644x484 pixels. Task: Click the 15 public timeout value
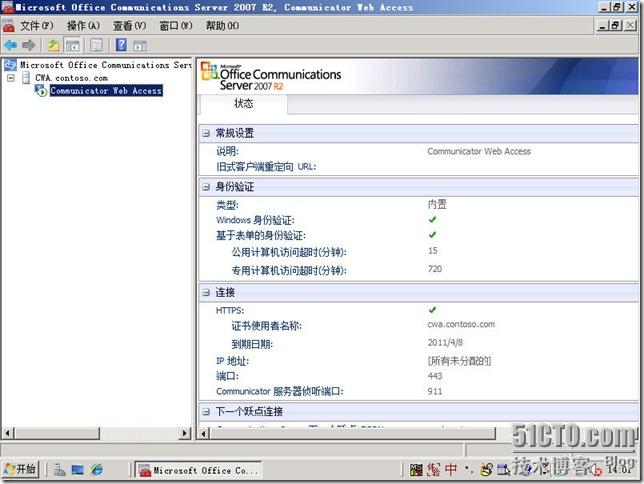click(x=432, y=251)
